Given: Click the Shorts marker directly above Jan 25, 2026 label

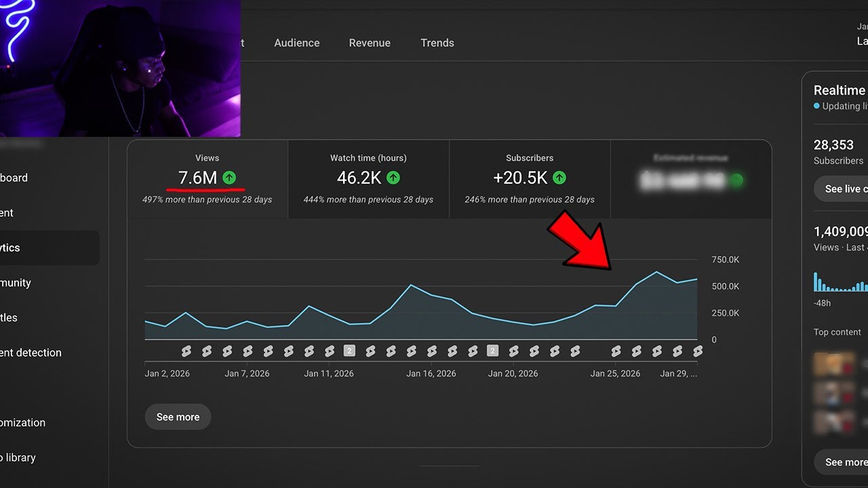Looking at the screenshot, I should click(616, 350).
